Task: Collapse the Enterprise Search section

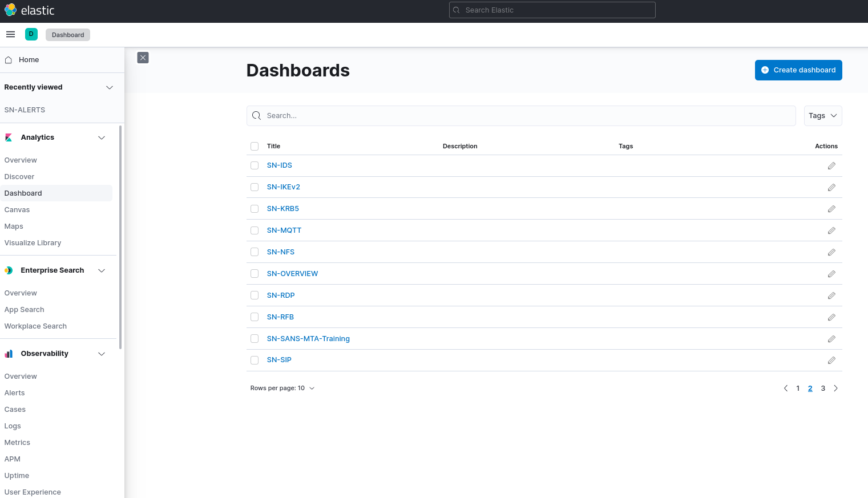Action: coord(102,270)
